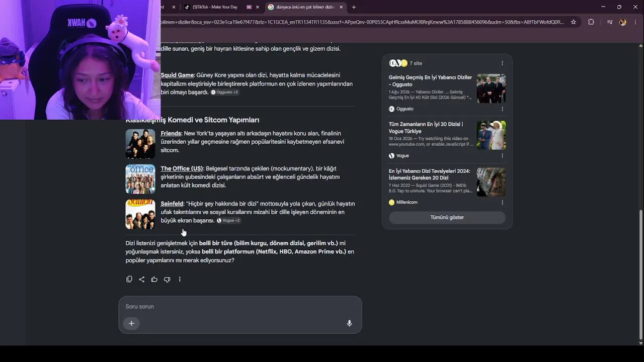Open the browser Extensions puzzle icon
644x362 pixels.
click(x=591, y=22)
